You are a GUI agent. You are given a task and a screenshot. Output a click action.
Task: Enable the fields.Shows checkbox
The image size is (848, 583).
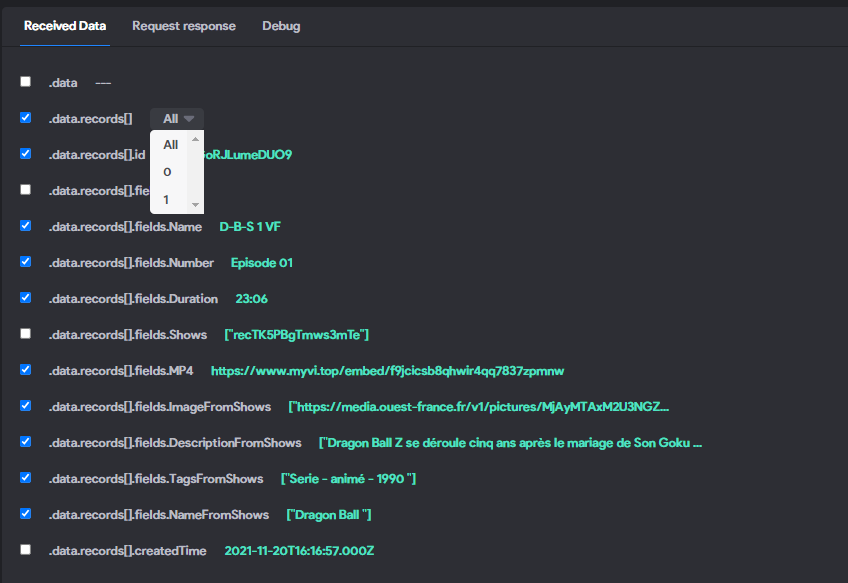pos(25,334)
